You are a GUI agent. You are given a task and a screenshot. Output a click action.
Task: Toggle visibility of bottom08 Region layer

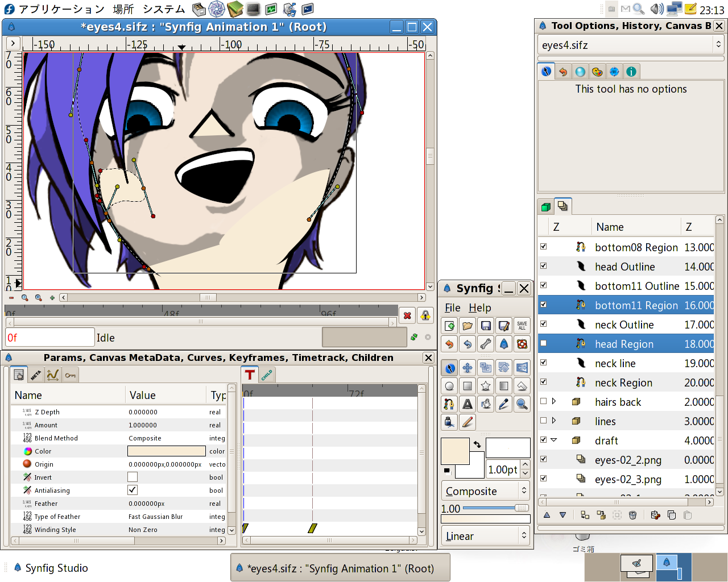point(543,247)
